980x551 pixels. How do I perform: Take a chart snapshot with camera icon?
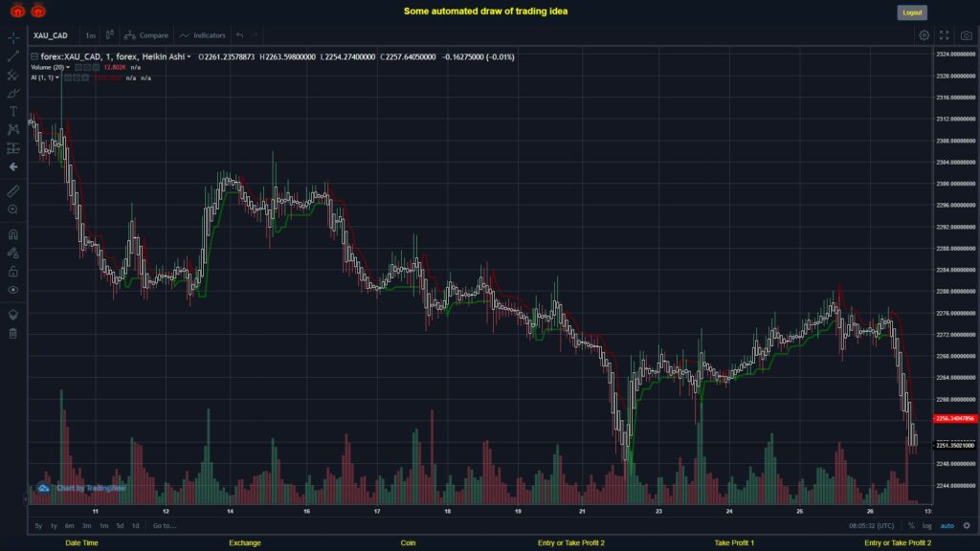(967, 35)
